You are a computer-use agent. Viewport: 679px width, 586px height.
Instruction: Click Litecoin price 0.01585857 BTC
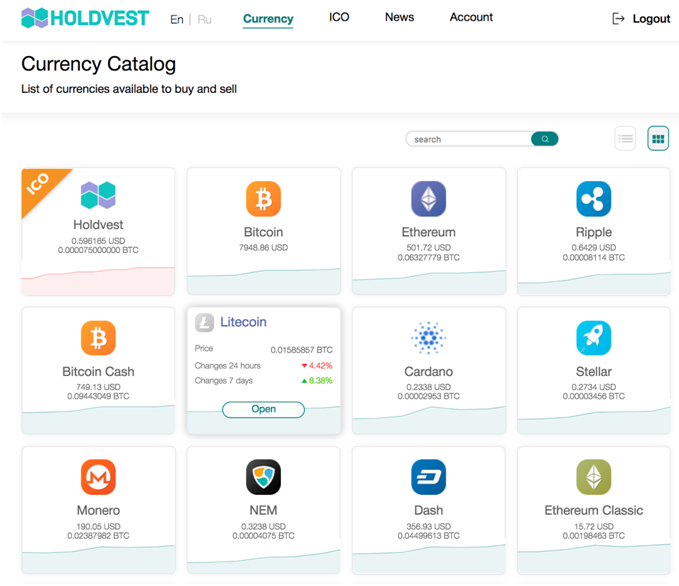pos(301,350)
